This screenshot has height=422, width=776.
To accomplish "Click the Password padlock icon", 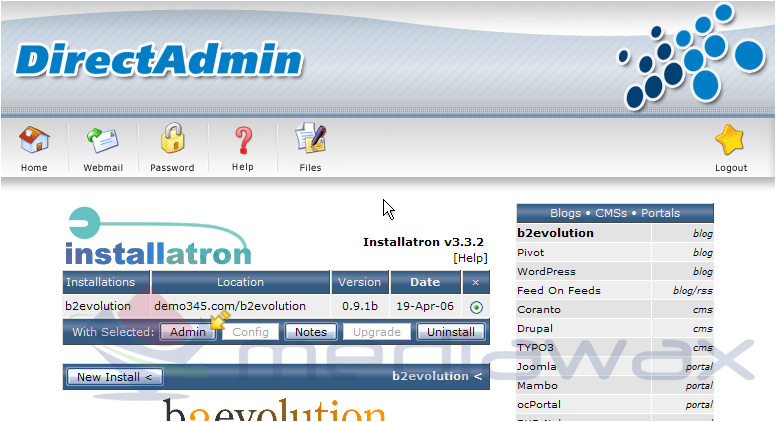I will tap(172, 138).
